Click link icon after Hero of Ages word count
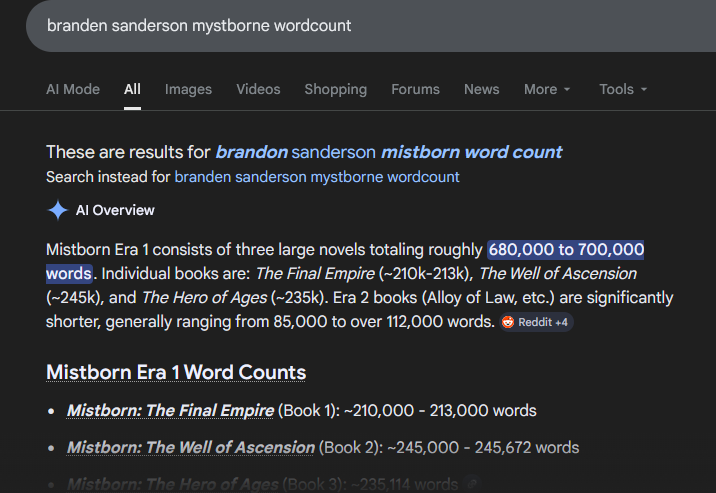716x493 pixels. pos(473,483)
